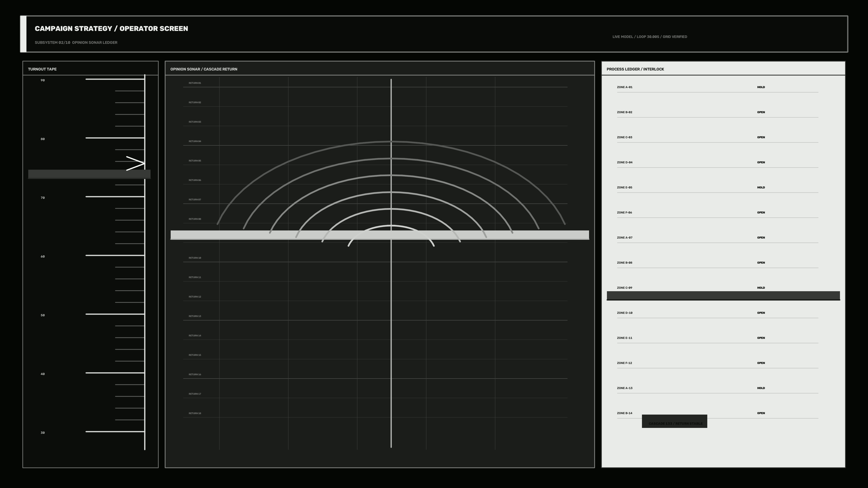This screenshot has width=868, height=488.
Task: Select the RETURN 03 row label
Action: pos(195,122)
